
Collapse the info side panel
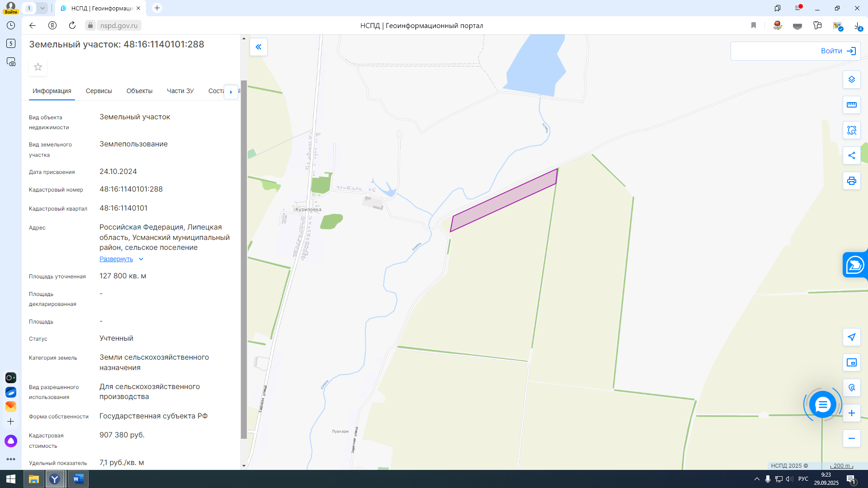point(259,47)
